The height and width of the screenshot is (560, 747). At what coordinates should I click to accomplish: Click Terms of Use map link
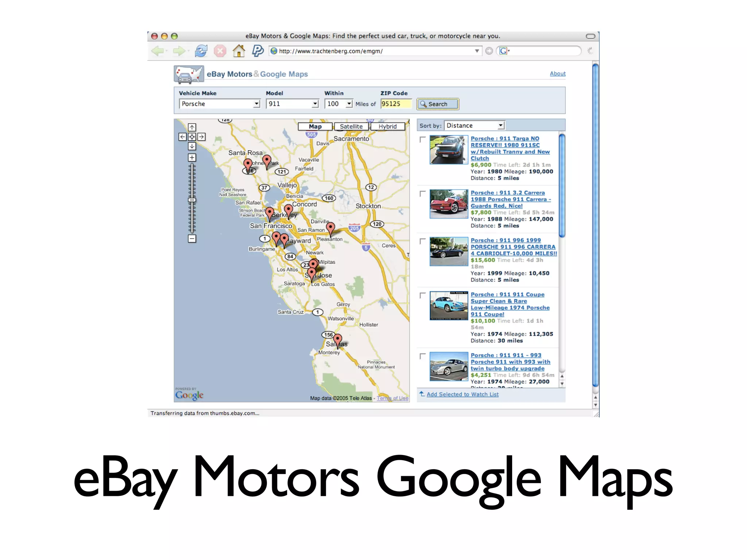point(392,398)
